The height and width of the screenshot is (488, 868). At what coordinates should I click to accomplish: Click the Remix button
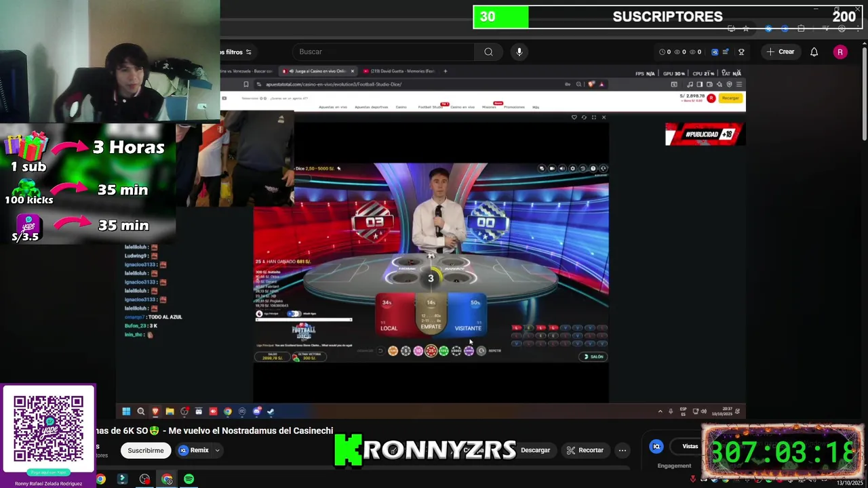click(194, 450)
